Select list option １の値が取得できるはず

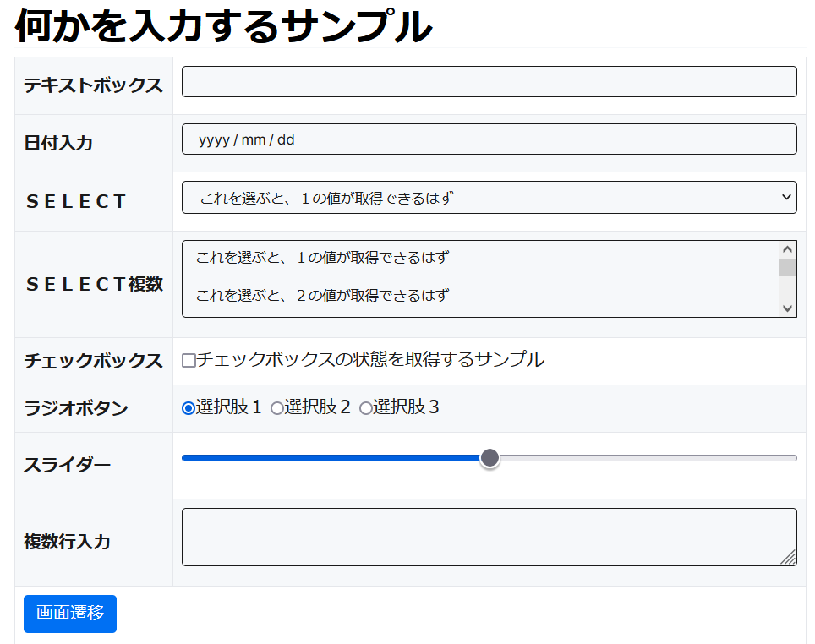(x=480, y=257)
